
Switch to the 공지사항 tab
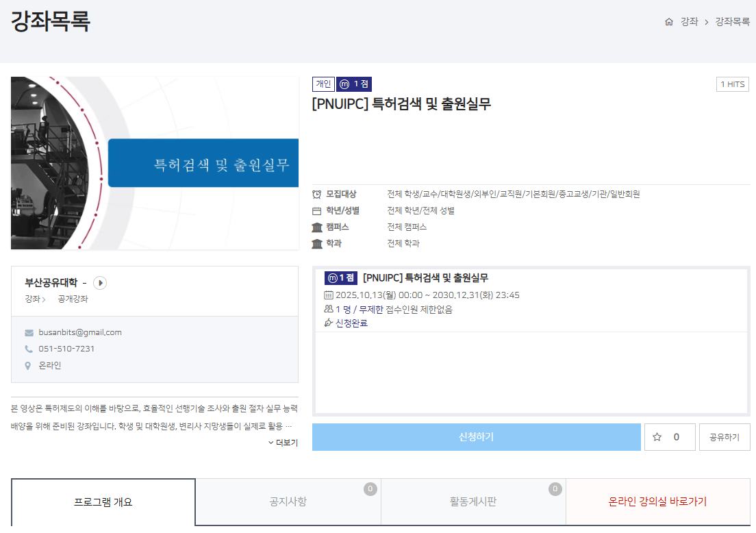click(x=288, y=502)
